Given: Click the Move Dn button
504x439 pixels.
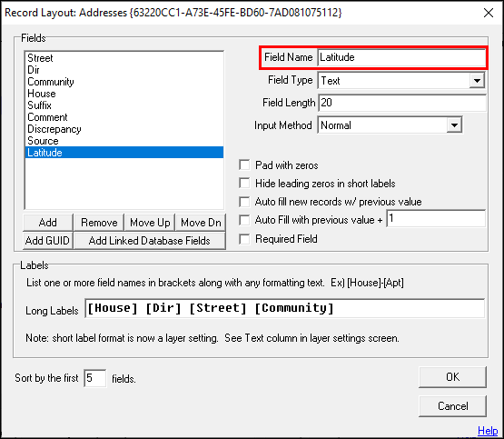Looking at the screenshot, I should 201,223.
